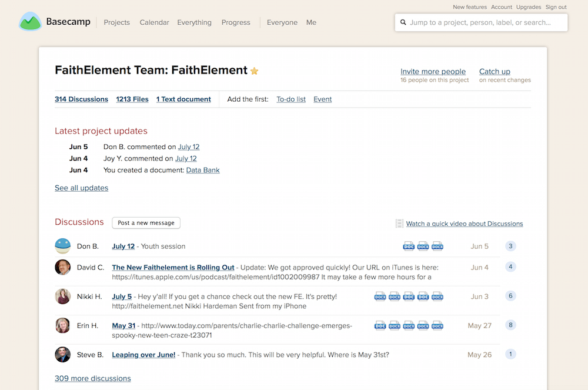588x390 pixels.
Task: Open The New Faithelement is Rolling Out discussion
Action: (x=173, y=268)
